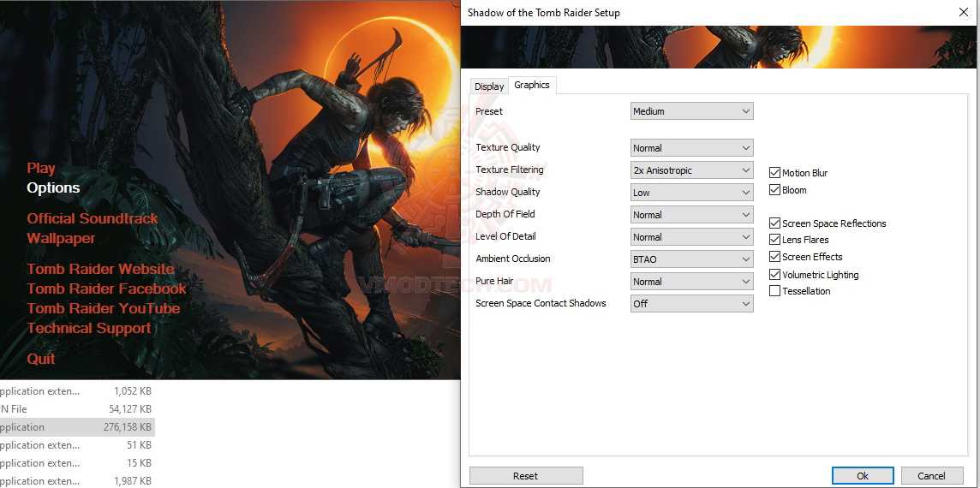Click Quit in the launcher

click(x=40, y=360)
